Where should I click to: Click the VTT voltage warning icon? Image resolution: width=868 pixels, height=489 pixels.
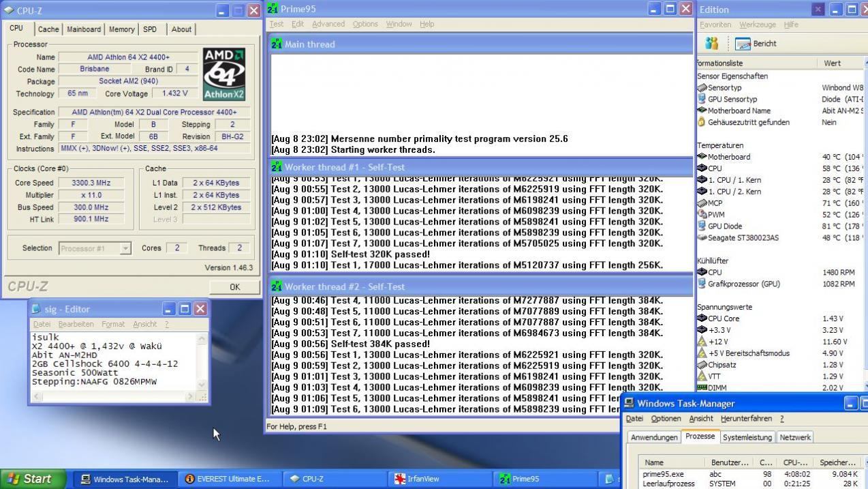coord(702,376)
